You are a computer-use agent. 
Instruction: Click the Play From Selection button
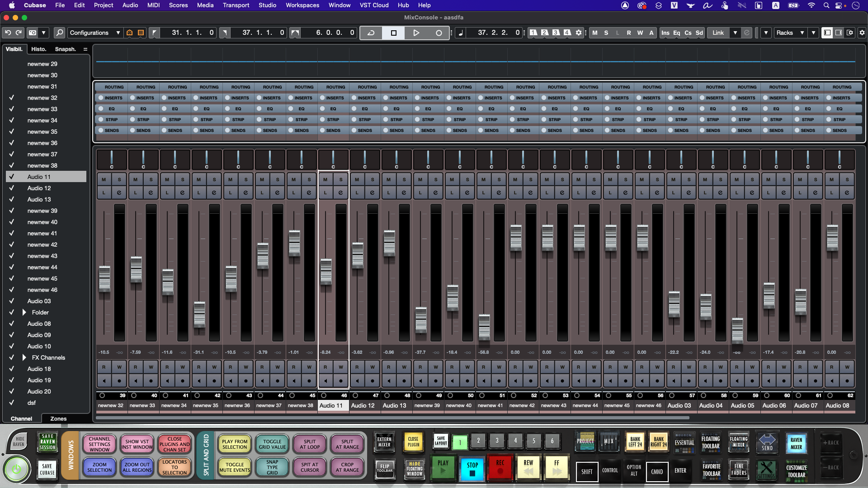click(235, 444)
